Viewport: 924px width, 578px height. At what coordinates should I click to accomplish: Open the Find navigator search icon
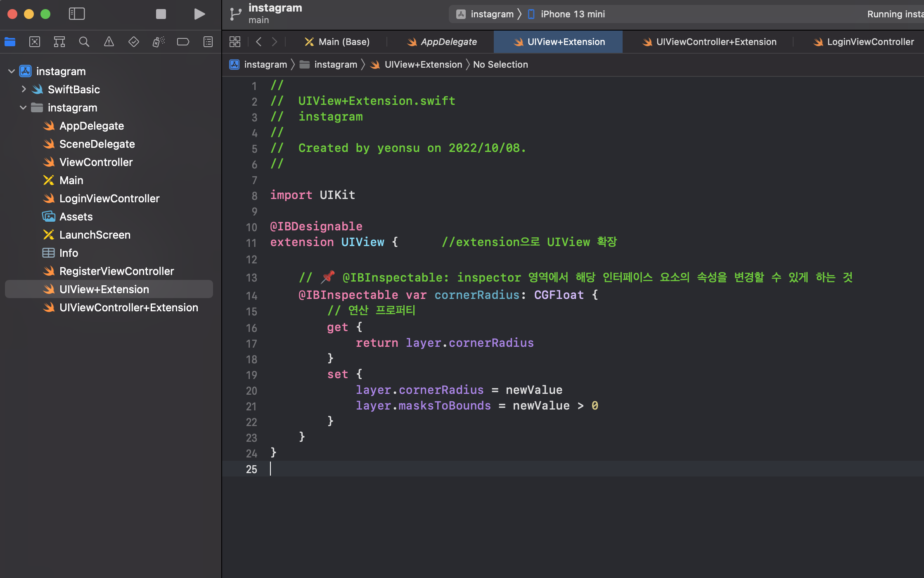click(84, 42)
